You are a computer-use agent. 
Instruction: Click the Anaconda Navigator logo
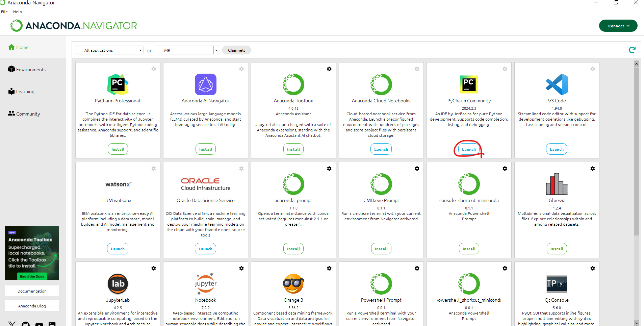tap(73, 26)
